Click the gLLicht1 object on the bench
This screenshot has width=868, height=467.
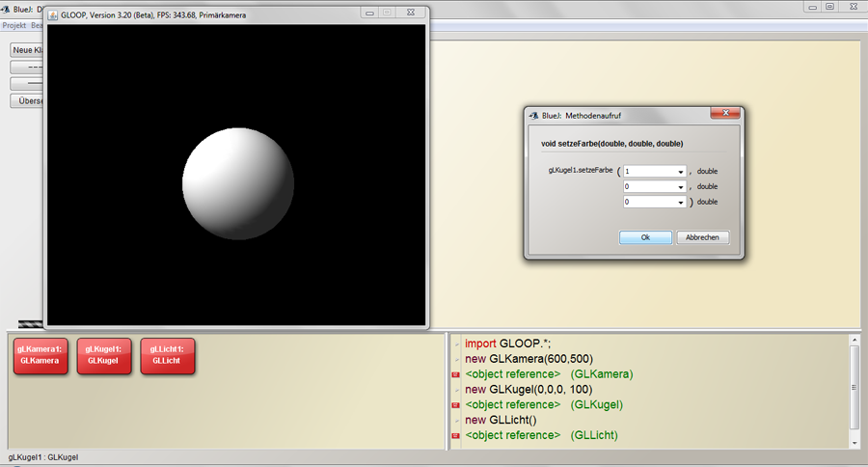(167, 354)
